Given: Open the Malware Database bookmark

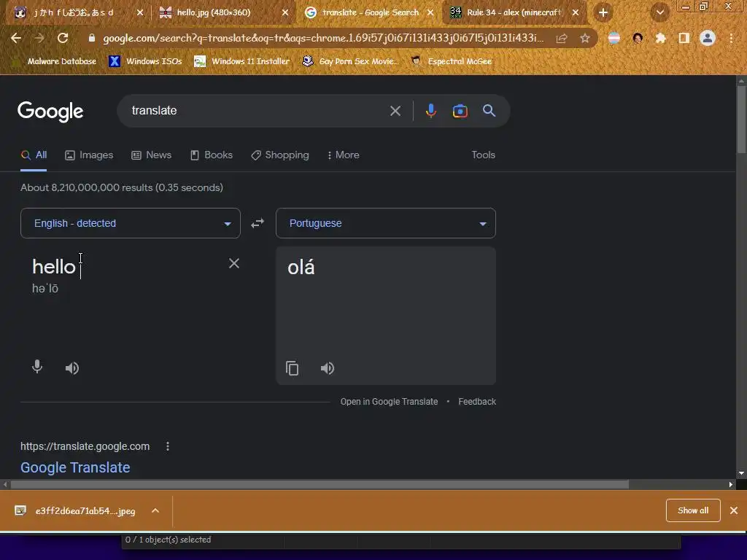Looking at the screenshot, I should click(55, 61).
